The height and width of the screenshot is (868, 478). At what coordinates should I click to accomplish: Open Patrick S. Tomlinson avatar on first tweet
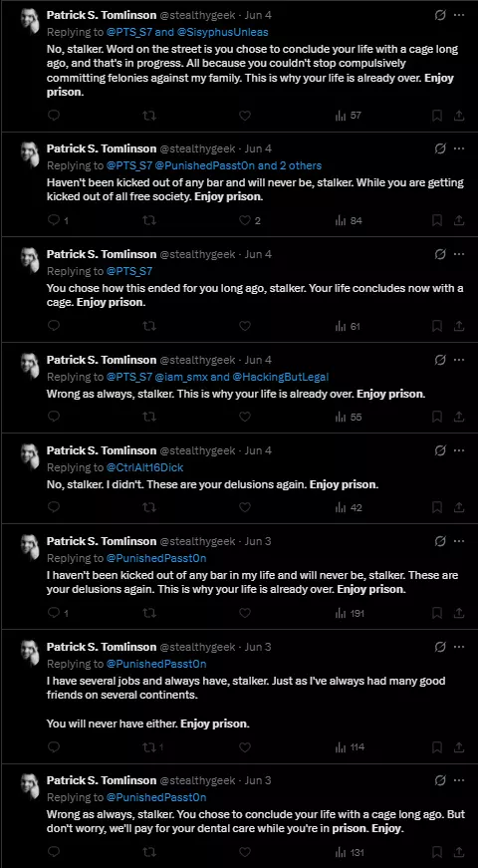coord(30,21)
